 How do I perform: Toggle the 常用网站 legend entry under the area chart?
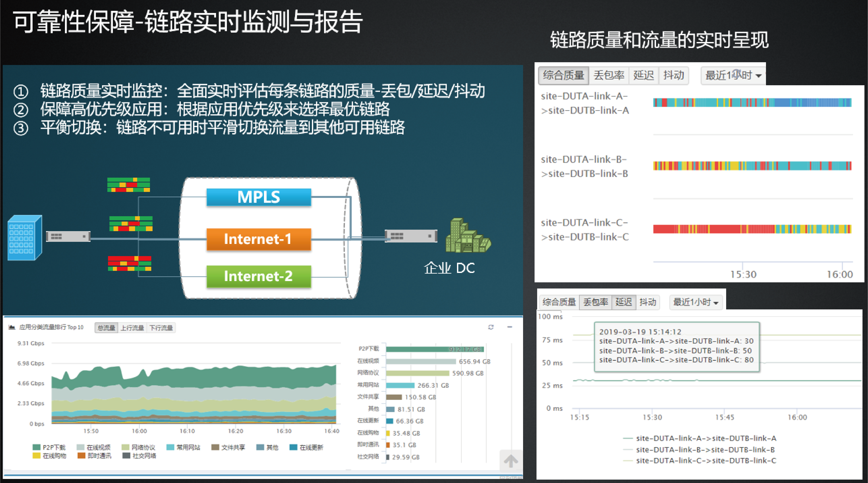(x=184, y=447)
